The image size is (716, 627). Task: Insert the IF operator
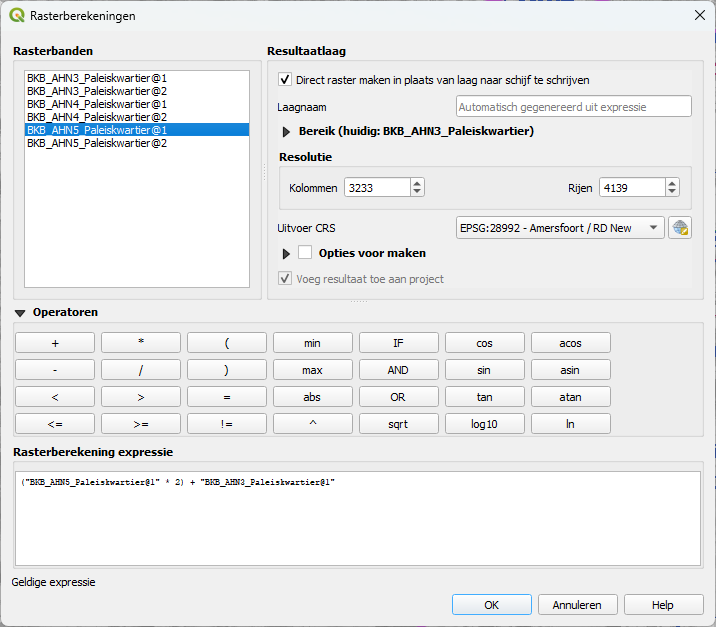point(398,343)
